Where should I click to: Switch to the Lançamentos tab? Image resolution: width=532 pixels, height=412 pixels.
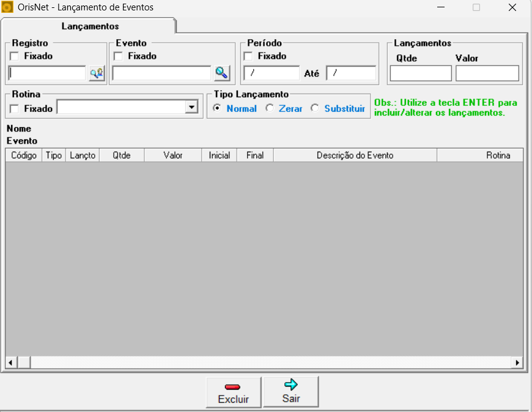[90, 26]
